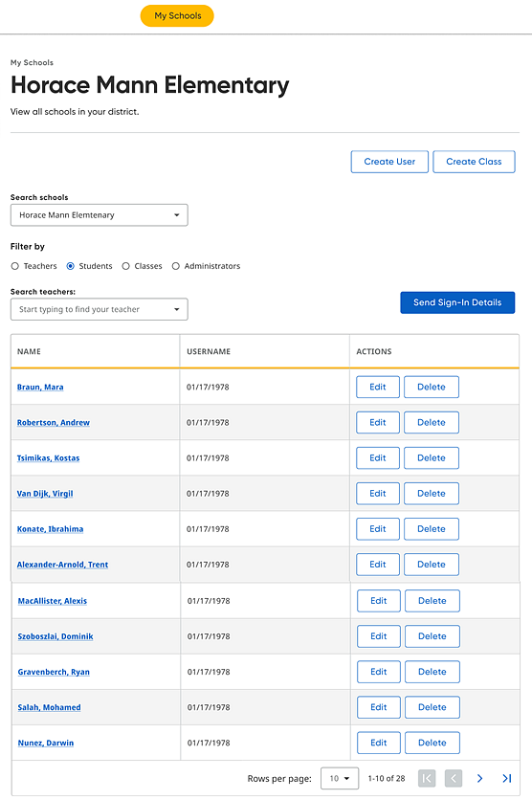Select the Teachers filter radio button
Image resolution: width=532 pixels, height=800 pixels.
click(14, 266)
